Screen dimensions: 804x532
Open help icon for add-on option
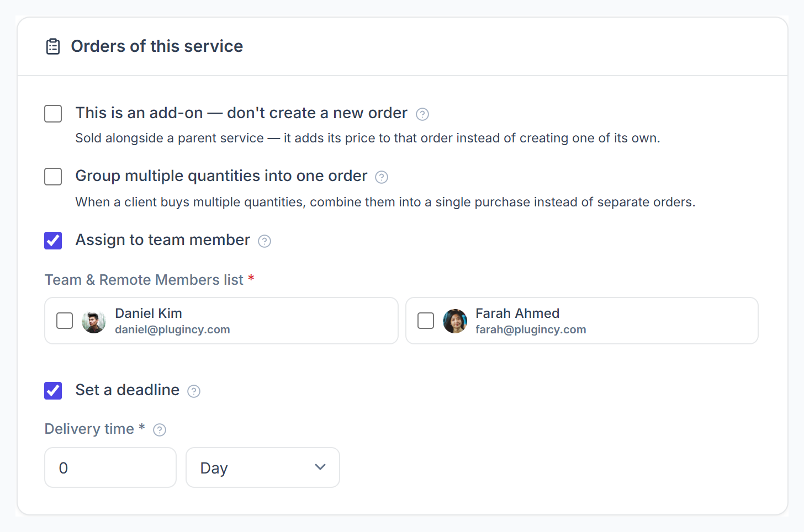pos(422,114)
